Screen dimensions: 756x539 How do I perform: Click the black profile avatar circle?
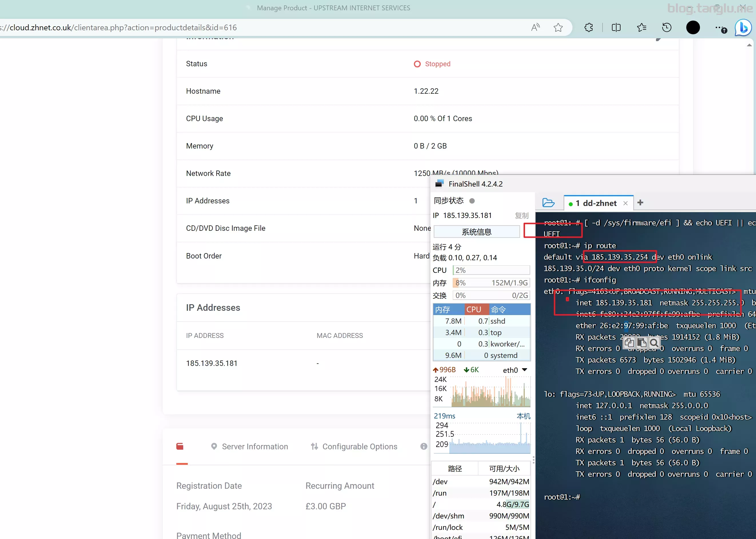[693, 27]
